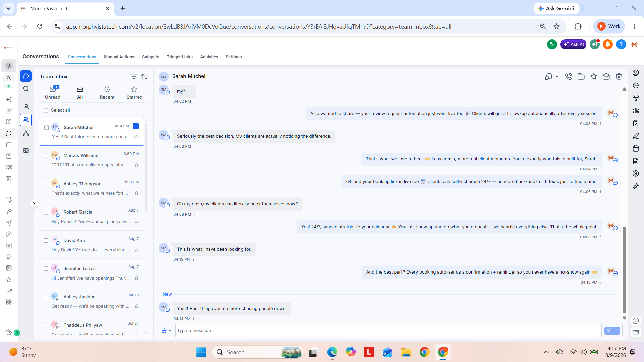The height and width of the screenshot is (362, 644).
Task: Click the Windows Start button
Action: point(201,352)
